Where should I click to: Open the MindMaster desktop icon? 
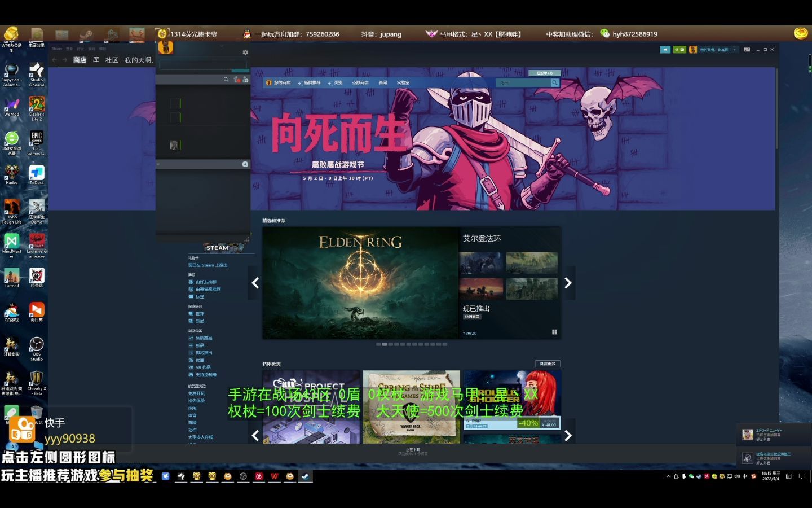pos(11,246)
